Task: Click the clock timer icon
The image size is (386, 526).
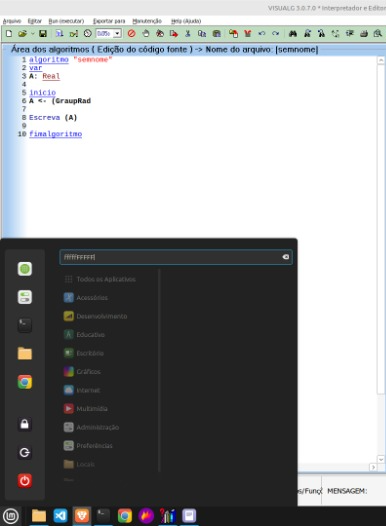Action: click(x=88, y=34)
